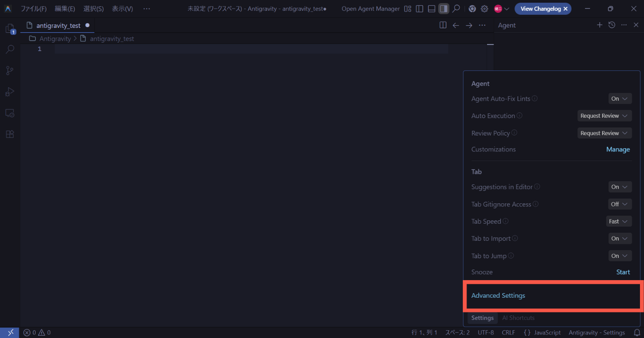644x338 pixels.
Task: Open agent conversation history icon
Action: click(612, 25)
